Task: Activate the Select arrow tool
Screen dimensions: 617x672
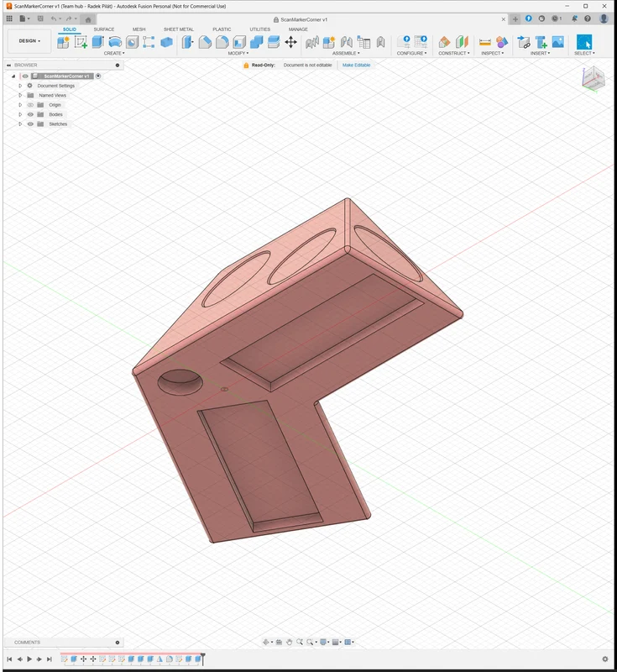Action: pos(584,42)
